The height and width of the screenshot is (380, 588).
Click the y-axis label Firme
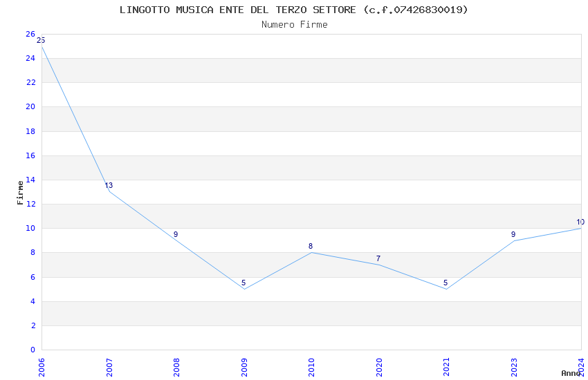pos(20,193)
